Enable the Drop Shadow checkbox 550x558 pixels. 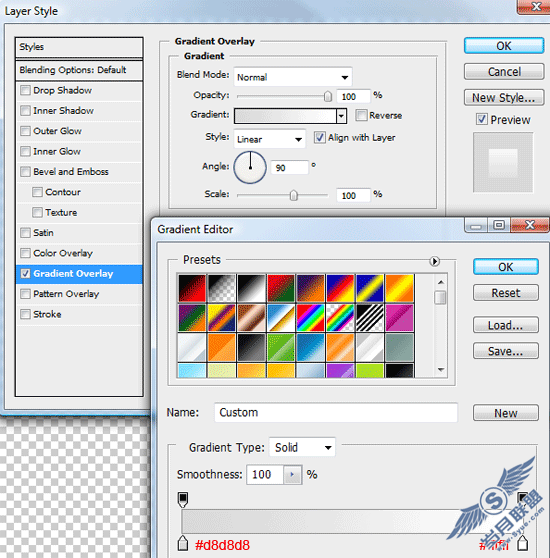click(x=25, y=90)
